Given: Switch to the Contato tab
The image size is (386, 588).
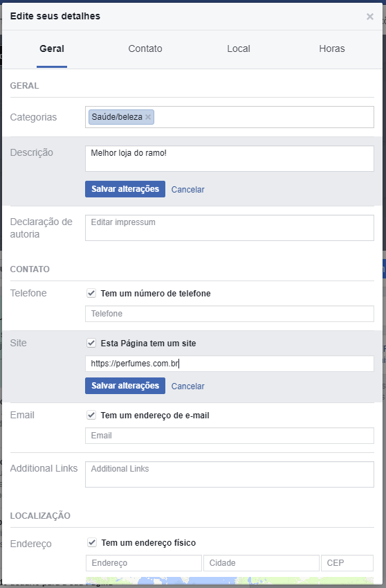Looking at the screenshot, I should click(x=145, y=48).
